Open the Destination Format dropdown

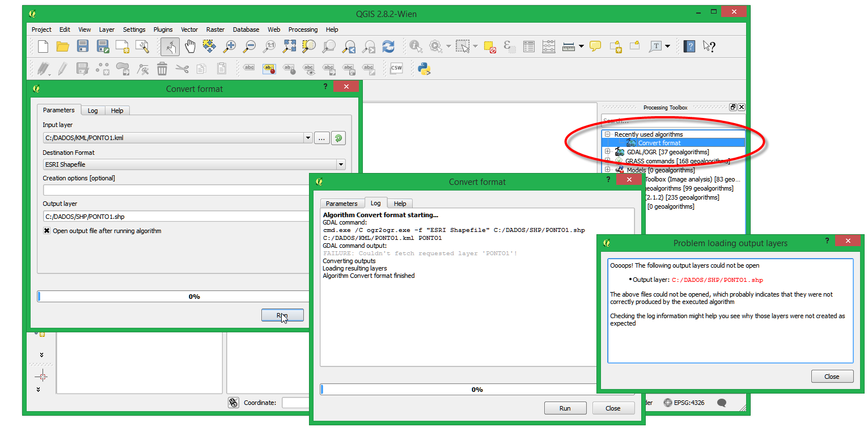pyautogui.click(x=341, y=164)
